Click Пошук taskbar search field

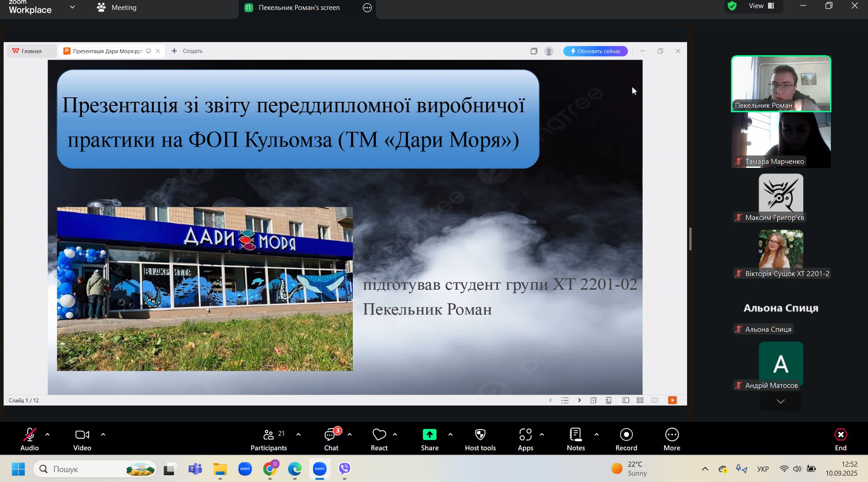click(x=95, y=469)
